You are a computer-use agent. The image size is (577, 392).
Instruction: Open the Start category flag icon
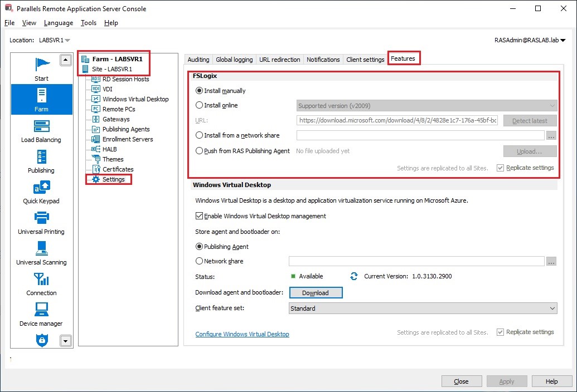point(42,64)
